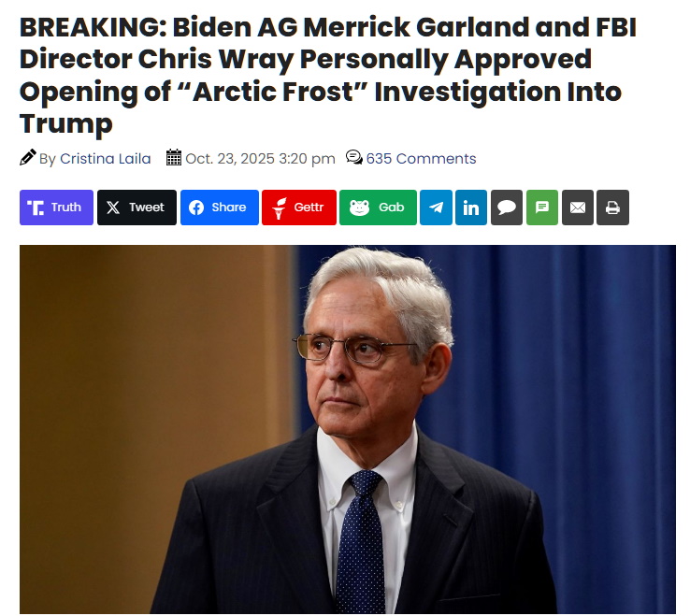Open the dark gray speech bubble share icon
Viewport: 690px width, 616px height.
point(507,208)
